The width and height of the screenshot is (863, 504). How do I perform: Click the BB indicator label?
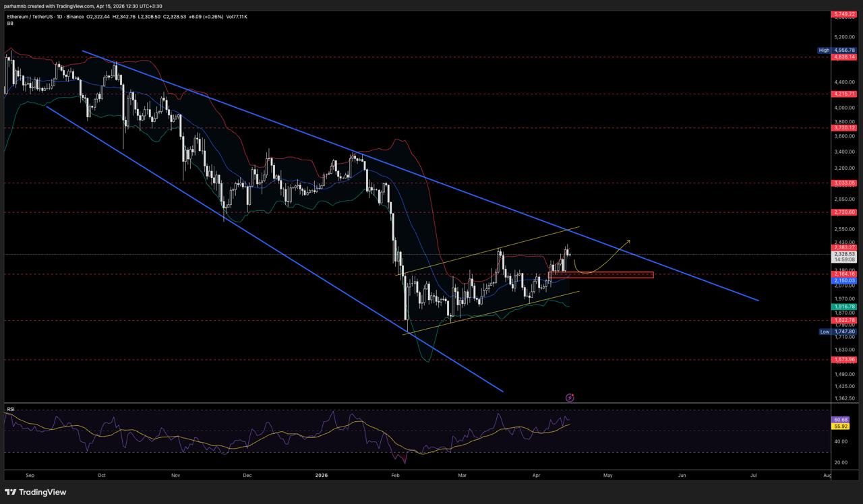pyautogui.click(x=10, y=23)
